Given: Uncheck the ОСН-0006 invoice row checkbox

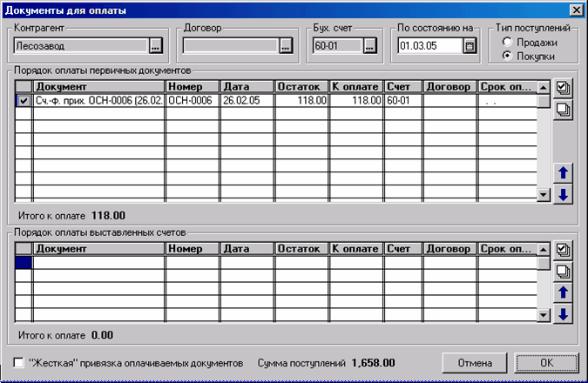Looking at the screenshot, I should pos(23,101).
